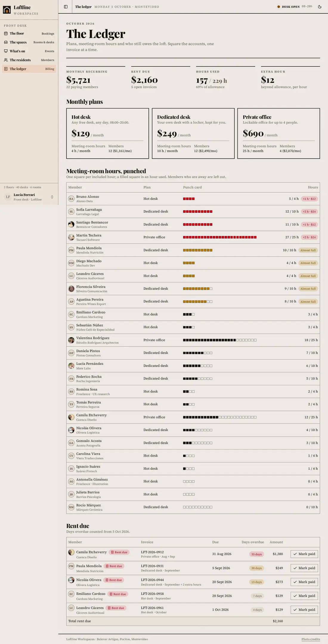Click the '+2 h · $24' badge for Sofía Larrañaga
This screenshot has height=644, width=328.
coord(309,212)
